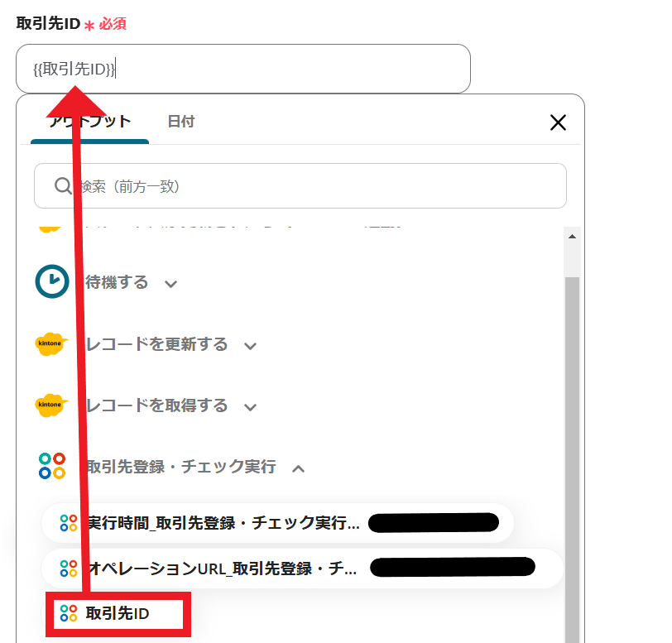Image resolution: width=672 pixels, height=643 pixels.
Task: Click the 取引先ID input field
Action: pos(243,69)
